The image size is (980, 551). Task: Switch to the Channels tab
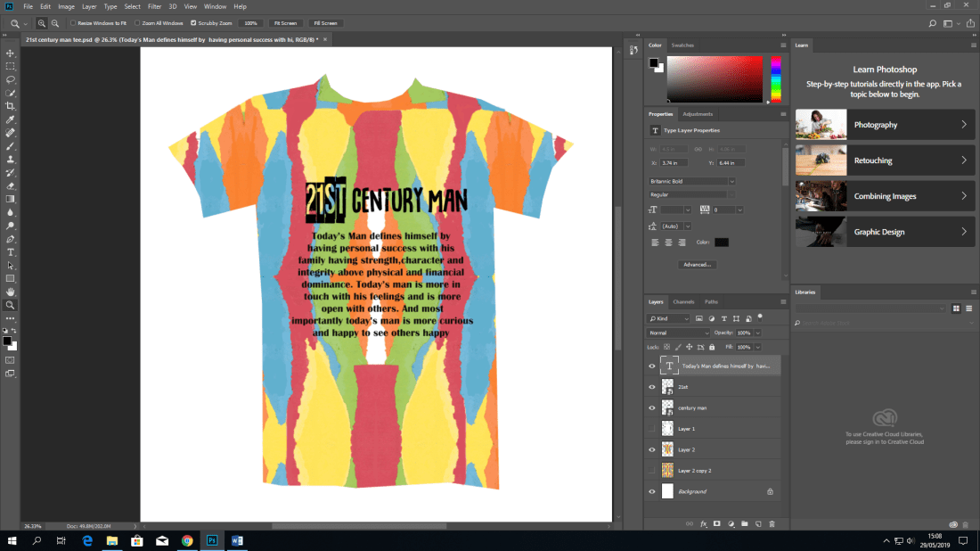point(683,301)
